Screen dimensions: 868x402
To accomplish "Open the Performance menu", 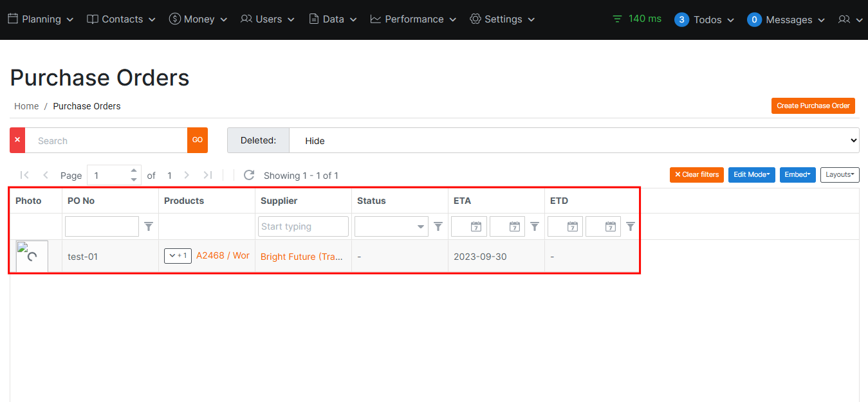I will 413,19.
